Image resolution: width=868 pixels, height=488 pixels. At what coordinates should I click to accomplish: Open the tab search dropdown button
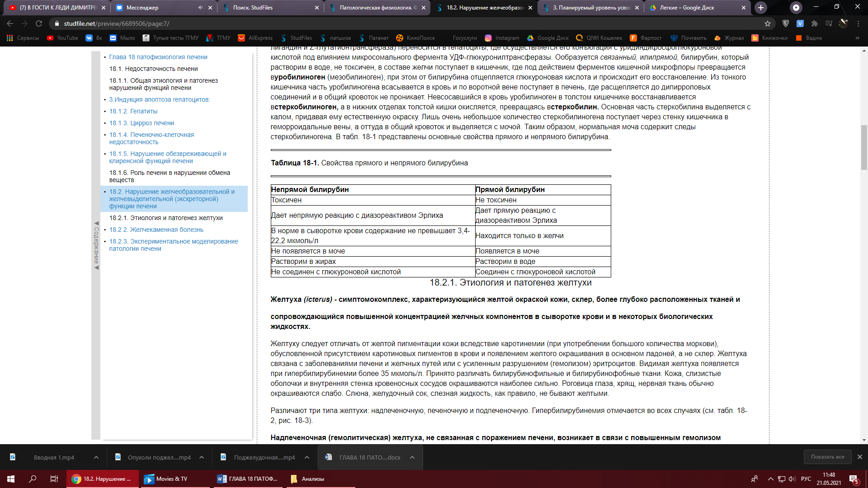click(796, 8)
